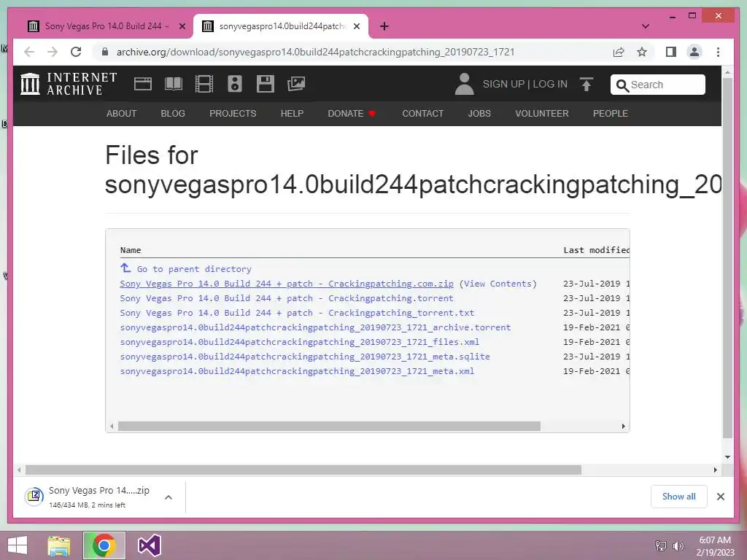Open the Crackingpatching.torrent file link
747x560 pixels.
click(287, 298)
